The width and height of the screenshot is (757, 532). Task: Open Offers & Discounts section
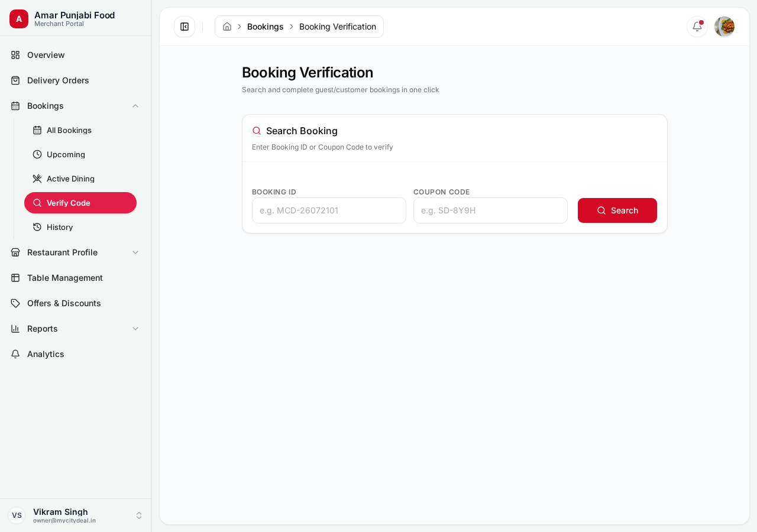click(x=76, y=303)
